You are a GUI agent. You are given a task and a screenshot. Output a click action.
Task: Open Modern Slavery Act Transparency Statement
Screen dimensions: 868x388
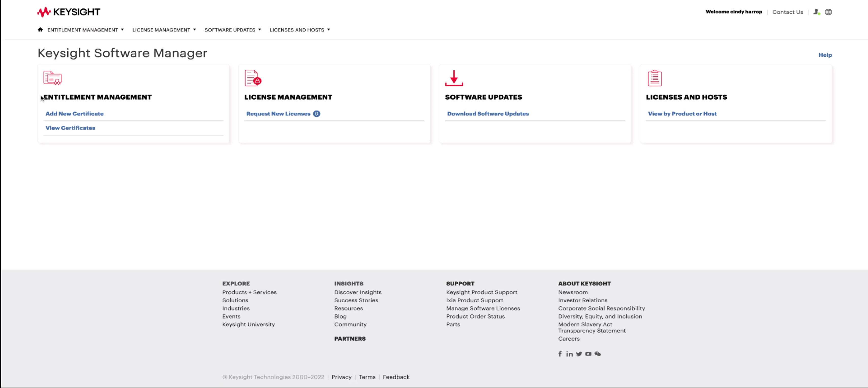tap(592, 327)
